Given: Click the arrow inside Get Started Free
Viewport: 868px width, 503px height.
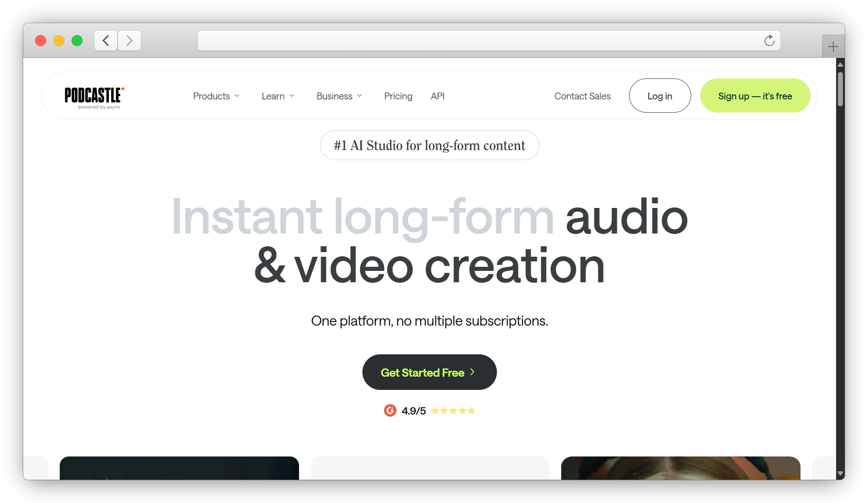Looking at the screenshot, I should click(x=471, y=372).
